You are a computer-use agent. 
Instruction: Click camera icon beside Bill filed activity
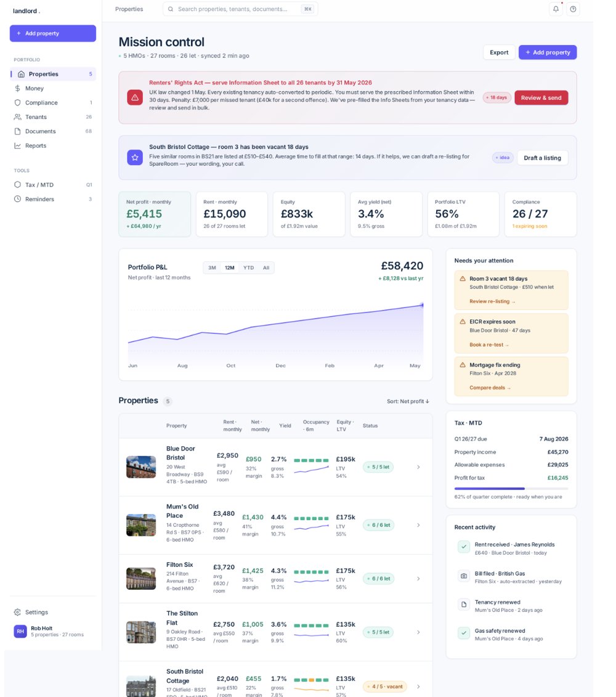[x=464, y=576]
